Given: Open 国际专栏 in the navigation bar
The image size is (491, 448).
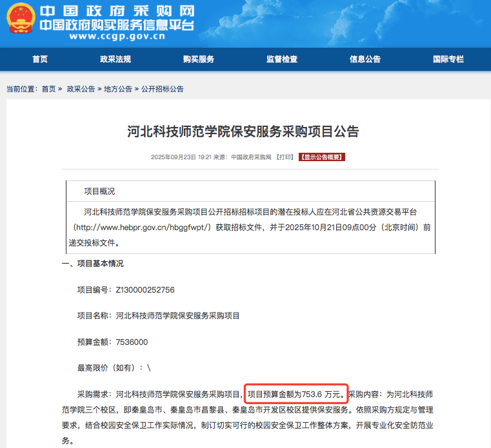Looking at the screenshot, I should [448, 59].
